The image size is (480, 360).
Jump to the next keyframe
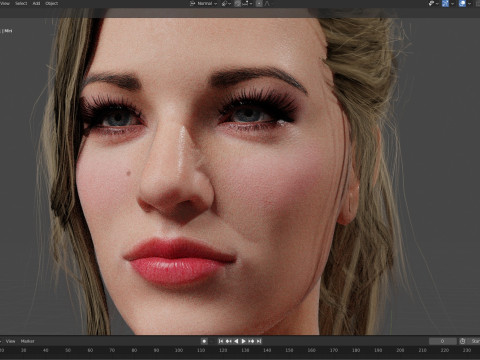(x=251, y=341)
